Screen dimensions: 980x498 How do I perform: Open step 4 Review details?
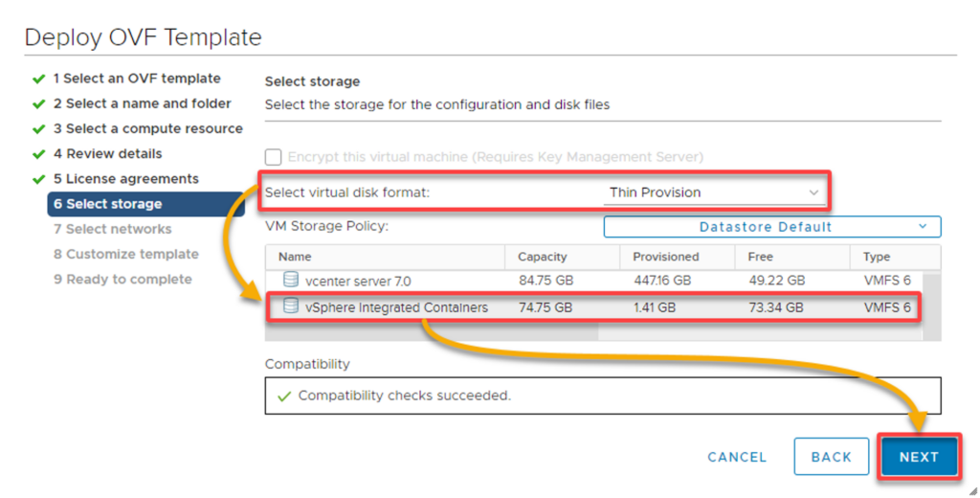click(x=107, y=154)
